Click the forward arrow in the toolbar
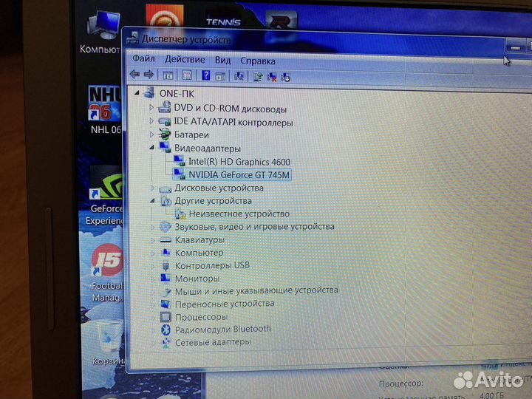 point(149,75)
